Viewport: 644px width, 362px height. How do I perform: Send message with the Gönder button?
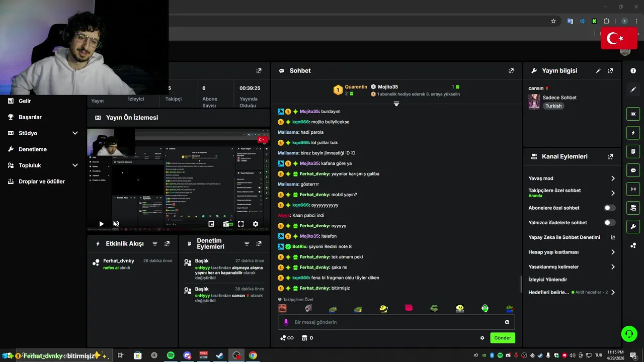pyautogui.click(x=503, y=338)
